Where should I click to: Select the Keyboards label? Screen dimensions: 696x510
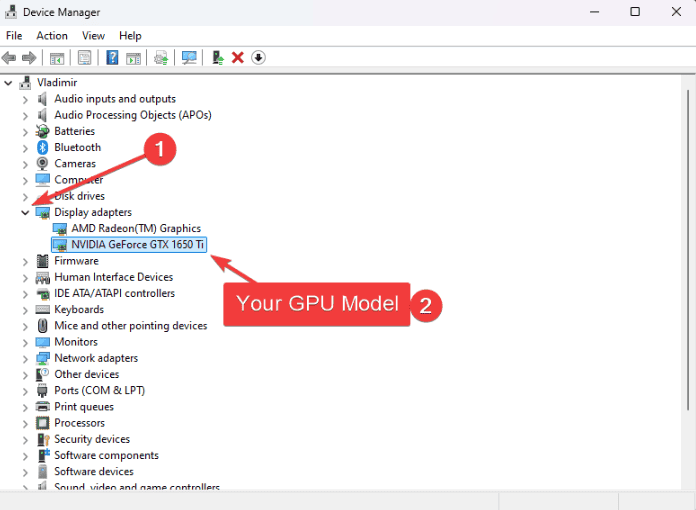79,309
